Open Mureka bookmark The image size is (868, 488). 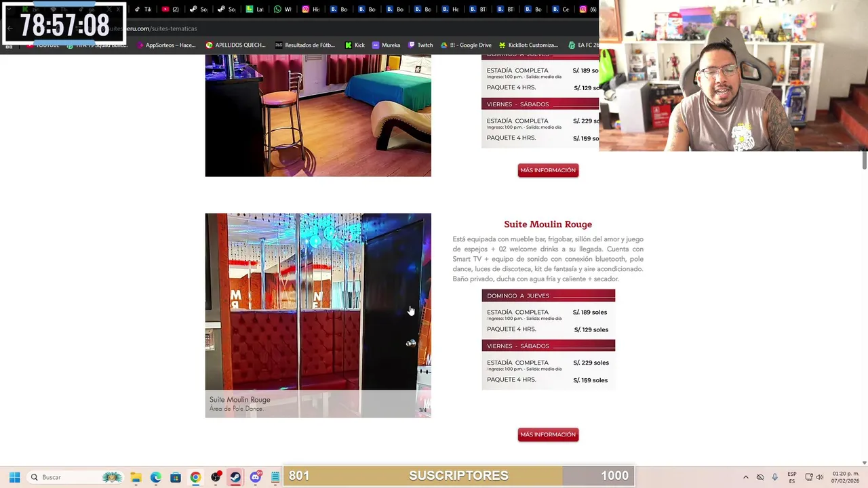coord(387,45)
